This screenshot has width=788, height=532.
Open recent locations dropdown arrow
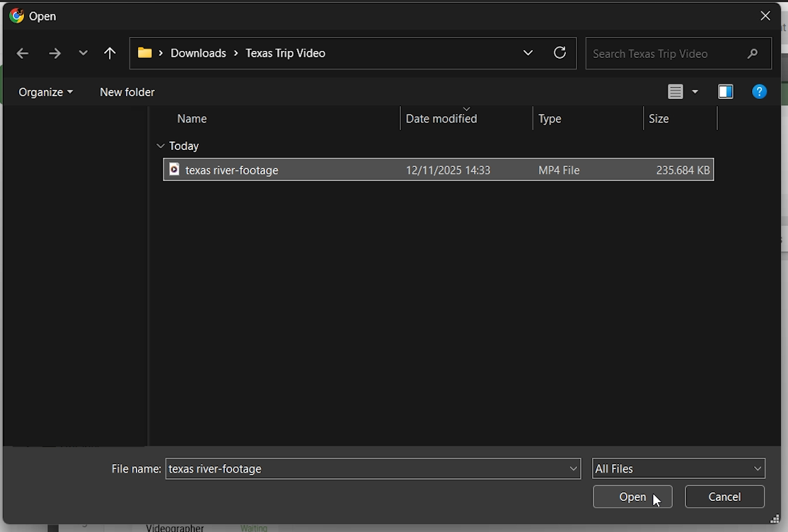[x=83, y=54]
